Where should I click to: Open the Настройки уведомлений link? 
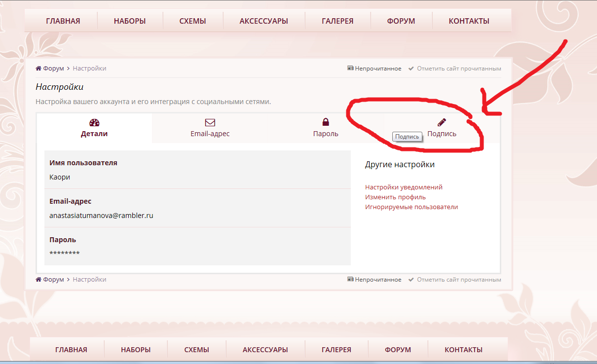[x=404, y=187]
